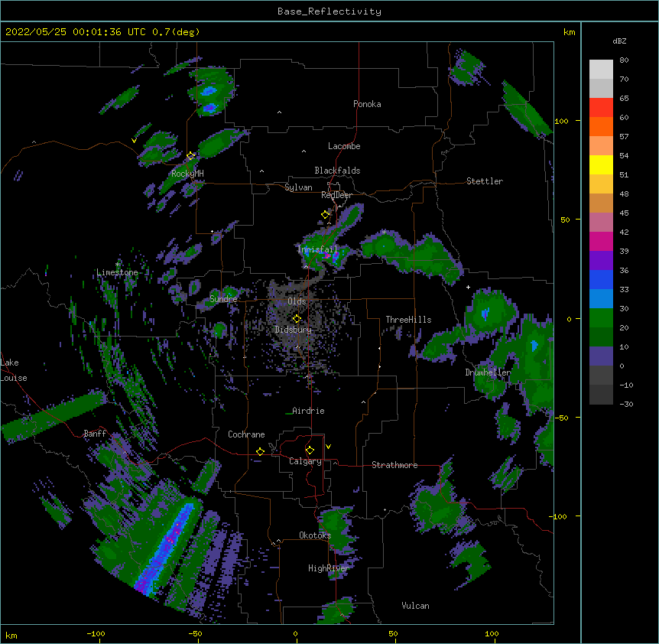This screenshot has width=659, height=644.
Task: Click the yellow diamond marker beside RockyMH
Action: point(191,155)
